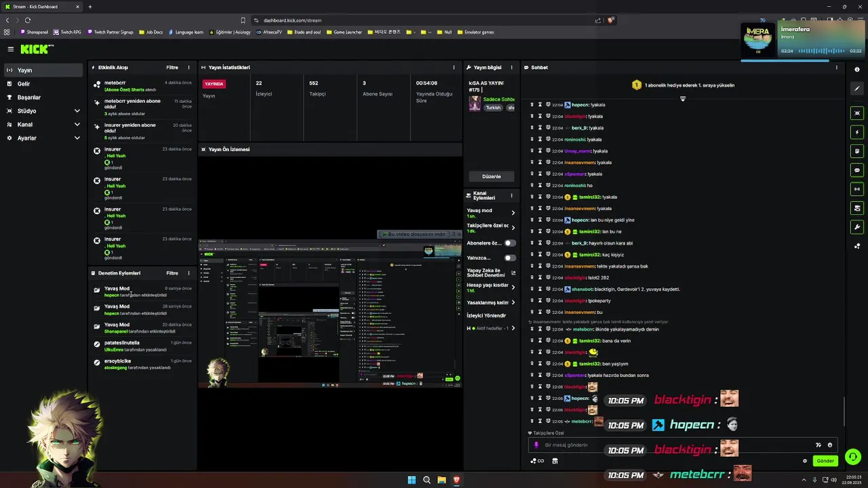Click the pencil edit layout icon in right sidebar
Viewport: 868px width, 488px height.
(x=857, y=89)
